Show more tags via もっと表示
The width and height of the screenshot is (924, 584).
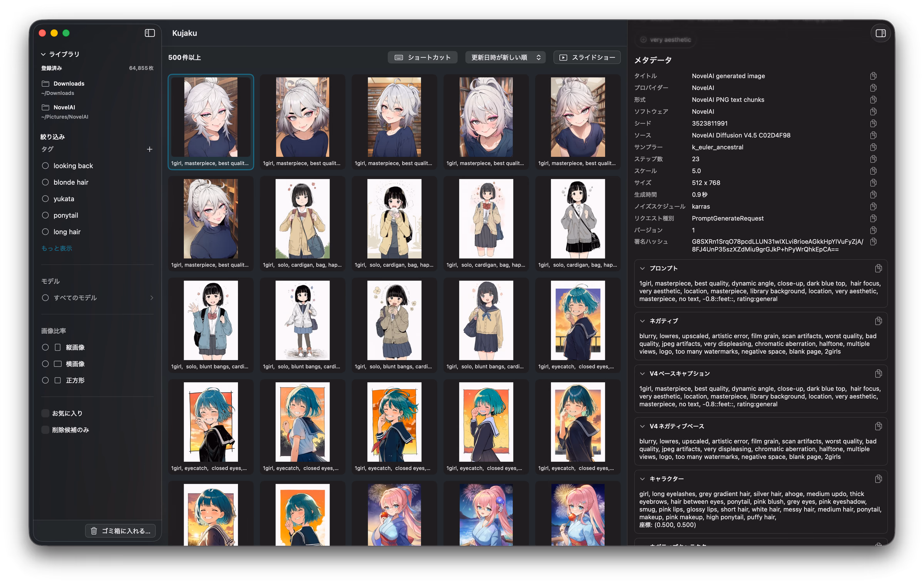[57, 248]
